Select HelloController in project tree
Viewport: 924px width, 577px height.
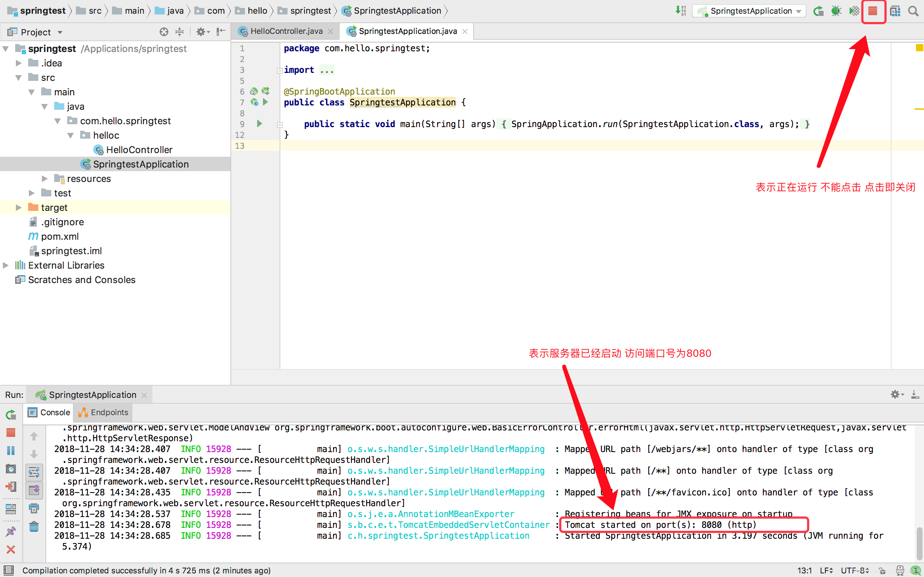pyautogui.click(x=133, y=150)
